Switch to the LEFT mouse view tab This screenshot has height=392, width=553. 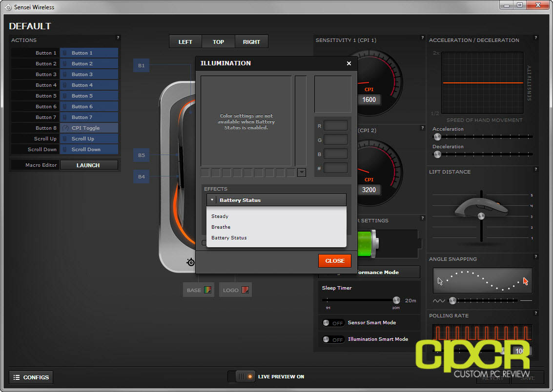tap(185, 42)
